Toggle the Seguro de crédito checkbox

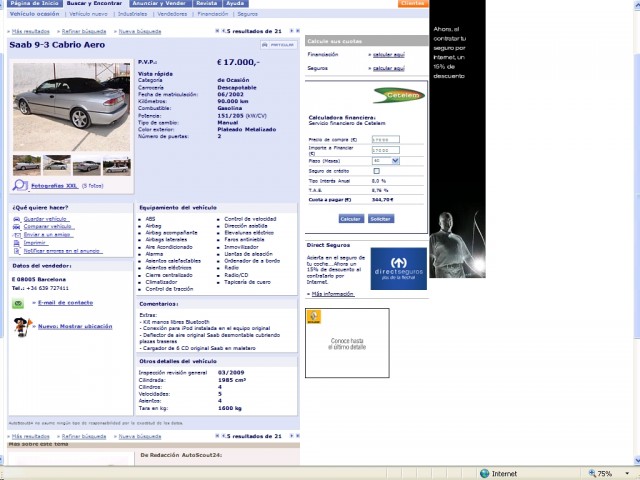coord(376,171)
